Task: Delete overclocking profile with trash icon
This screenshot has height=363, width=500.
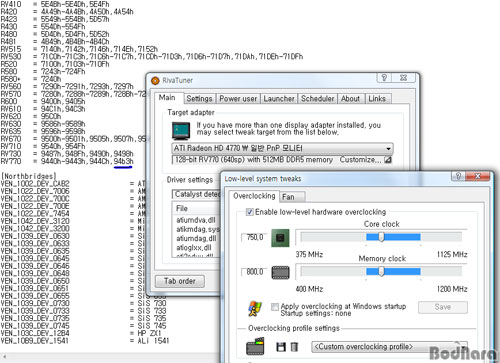Action: click(294, 347)
